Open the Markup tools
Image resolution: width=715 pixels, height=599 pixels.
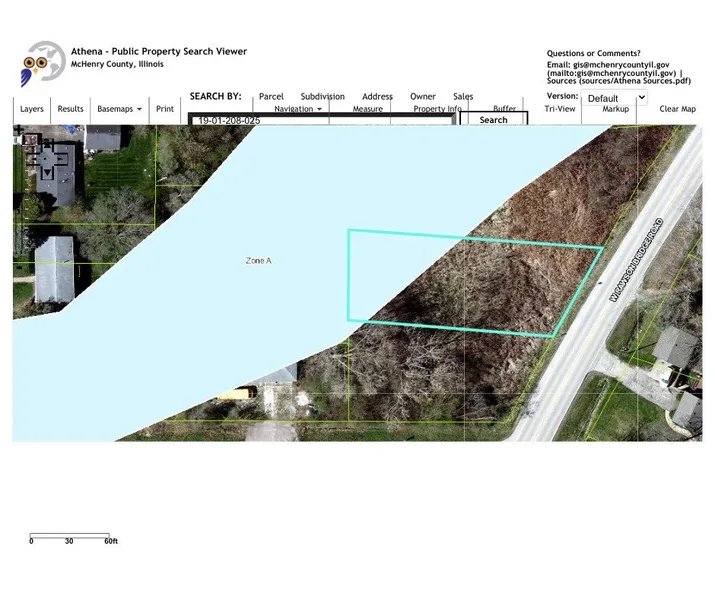click(616, 109)
